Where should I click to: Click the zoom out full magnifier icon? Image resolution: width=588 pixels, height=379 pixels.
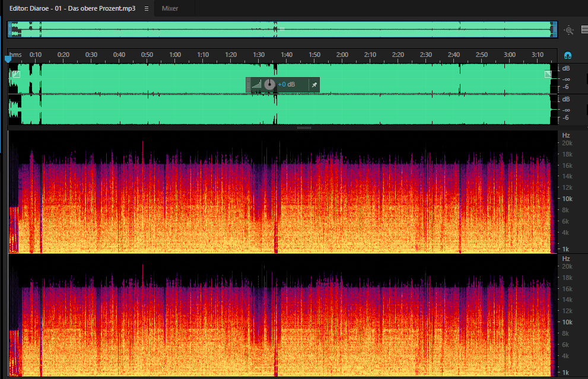569,30
